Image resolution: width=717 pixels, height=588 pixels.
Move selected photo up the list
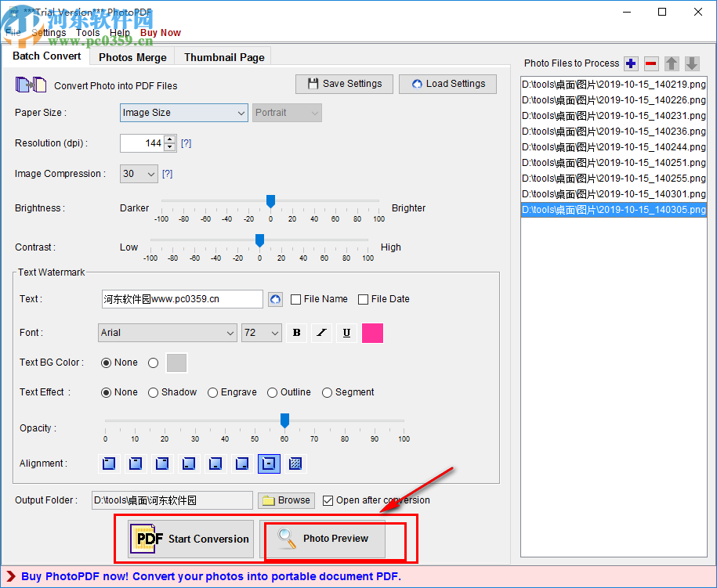pyautogui.click(x=672, y=63)
